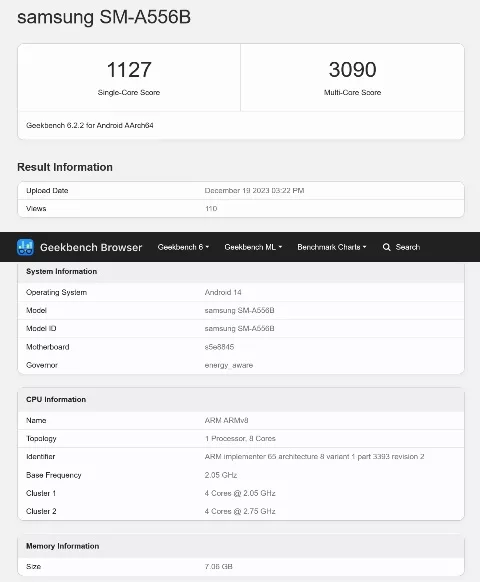Select the samsung SM-A556B page title
Image resolution: width=480 pixels, height=582 pixels.
click(104, 17)
